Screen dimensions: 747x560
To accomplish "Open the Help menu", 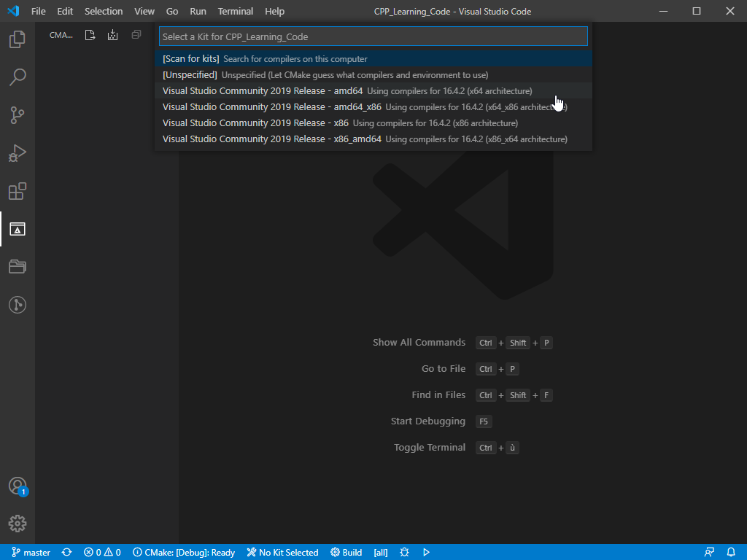I will [274, 12].
